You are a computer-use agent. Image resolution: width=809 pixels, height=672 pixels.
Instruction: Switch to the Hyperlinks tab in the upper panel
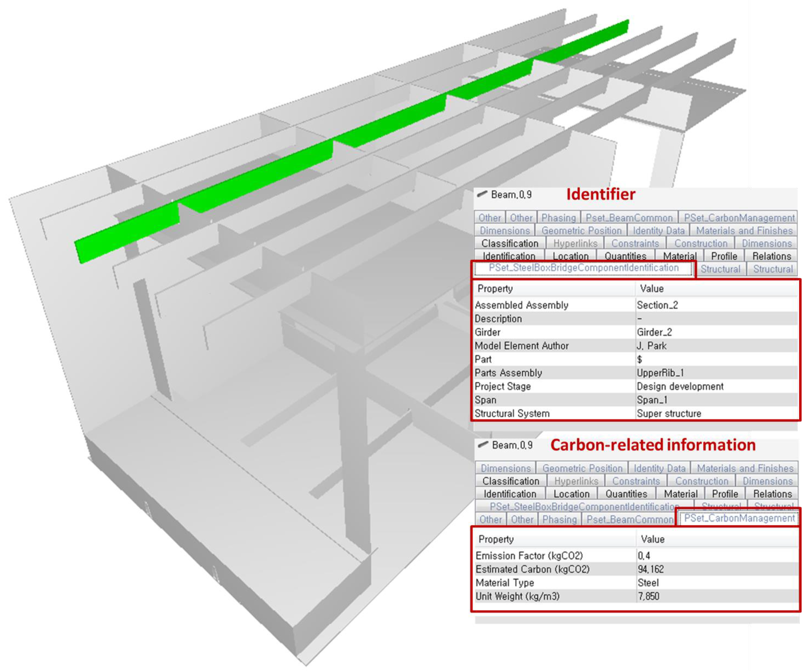(x=575, y=243)
